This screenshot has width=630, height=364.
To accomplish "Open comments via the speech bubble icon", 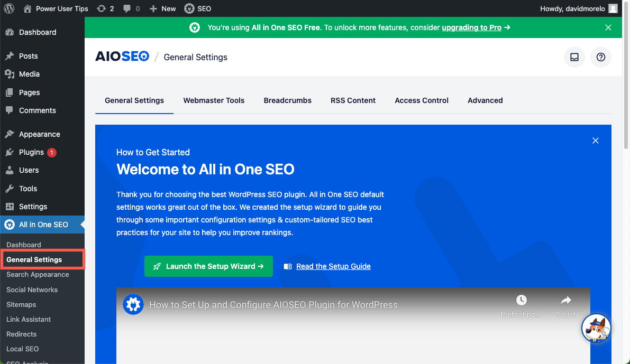I will 126,8.
